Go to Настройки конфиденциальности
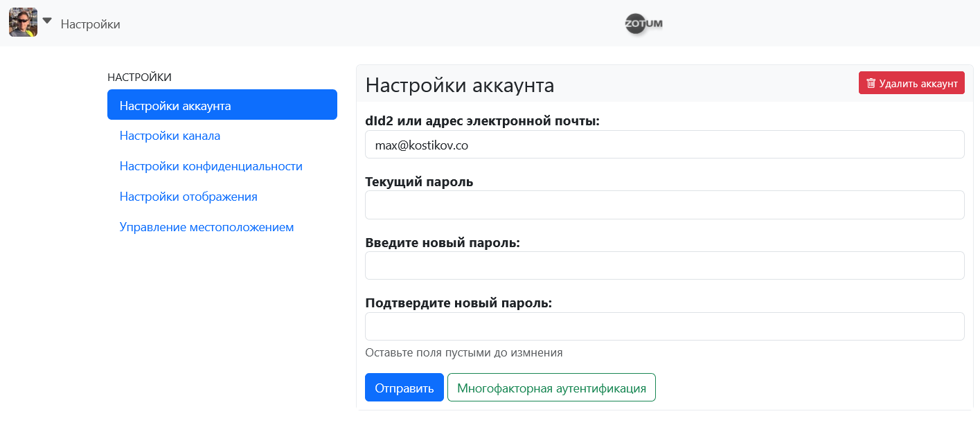 tap(211, 167)
